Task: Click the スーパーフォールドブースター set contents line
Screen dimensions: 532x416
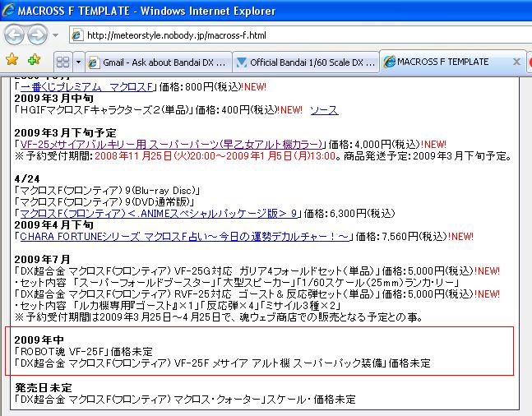Action: click(237, 282)
